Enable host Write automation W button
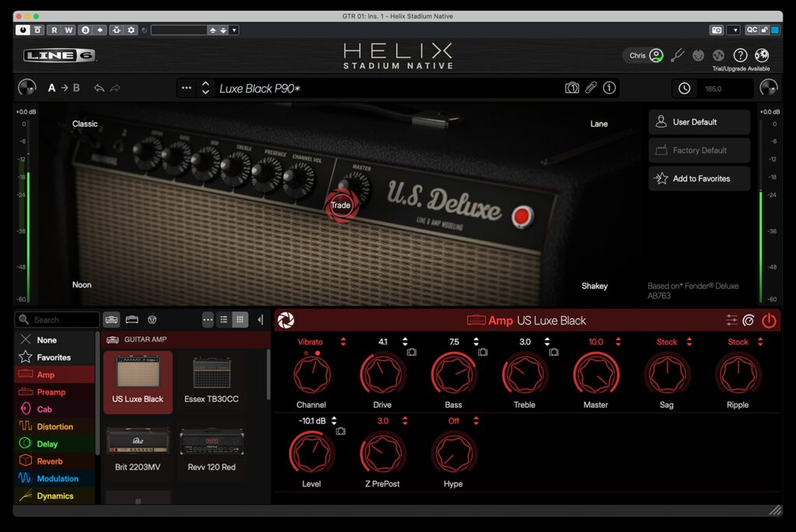 [x=69, y=30]
